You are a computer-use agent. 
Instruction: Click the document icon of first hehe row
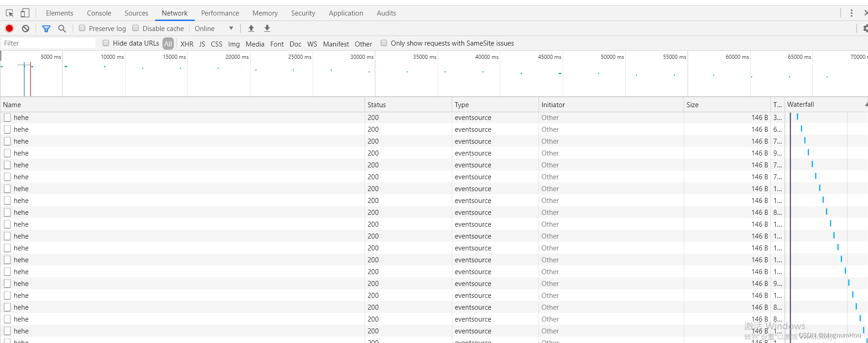[7, 118]
